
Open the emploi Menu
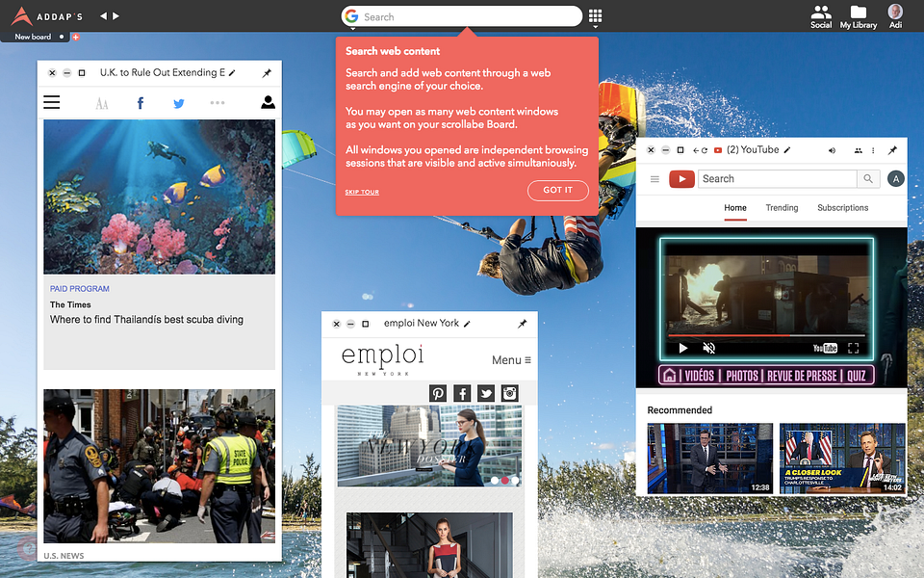pyautogui.click(x=511, y=359)
